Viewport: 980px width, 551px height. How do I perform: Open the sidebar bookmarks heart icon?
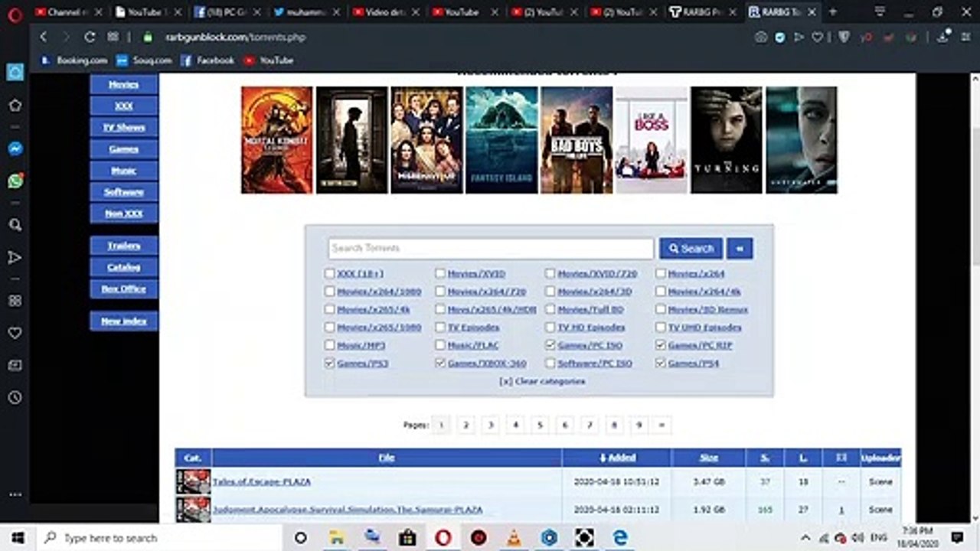pyautogui.click(x=15, y=333)
